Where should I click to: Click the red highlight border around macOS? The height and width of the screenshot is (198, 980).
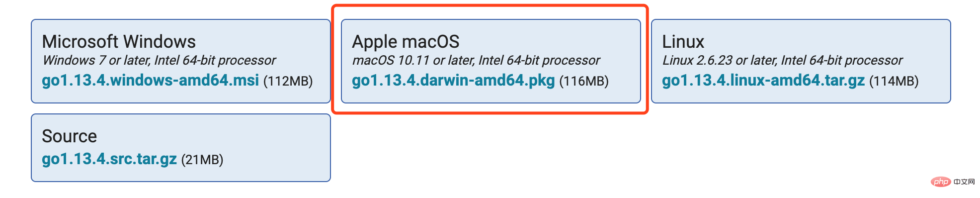pos(490,6)
